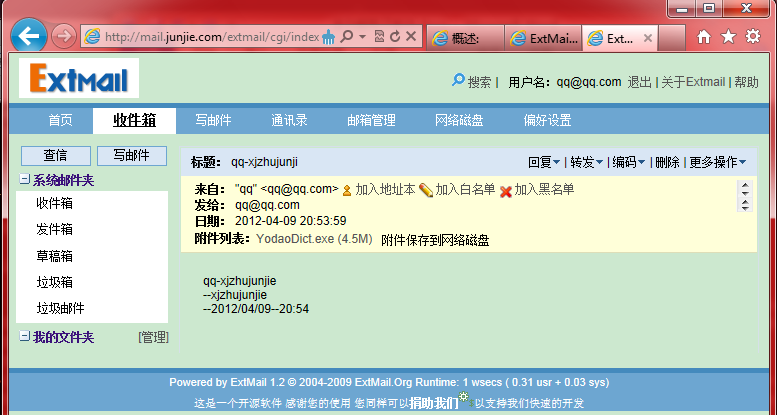
Task: Open the 网络磁盘 tab
Action: [459, 120]
